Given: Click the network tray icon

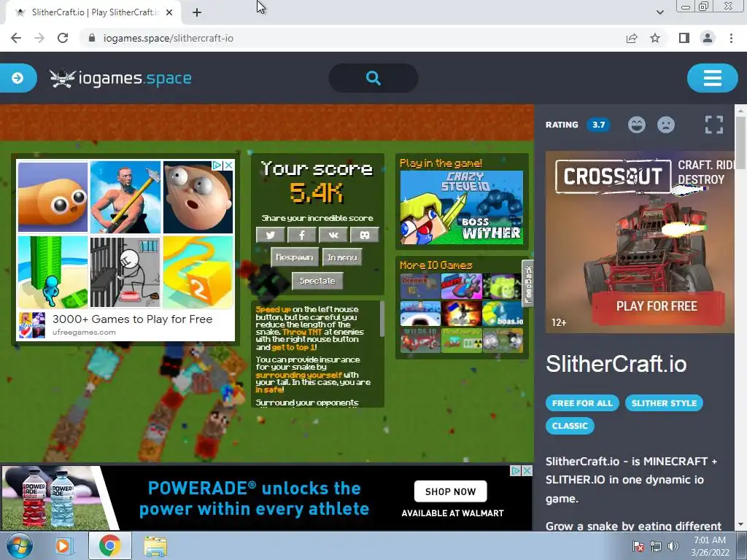Looking at the screenshot, I should click(656, 546).
